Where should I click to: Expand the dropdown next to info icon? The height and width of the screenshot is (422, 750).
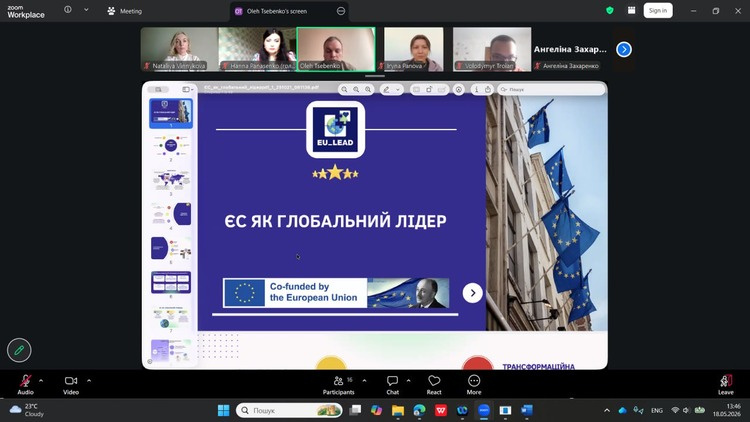click(x=86, y=10)
